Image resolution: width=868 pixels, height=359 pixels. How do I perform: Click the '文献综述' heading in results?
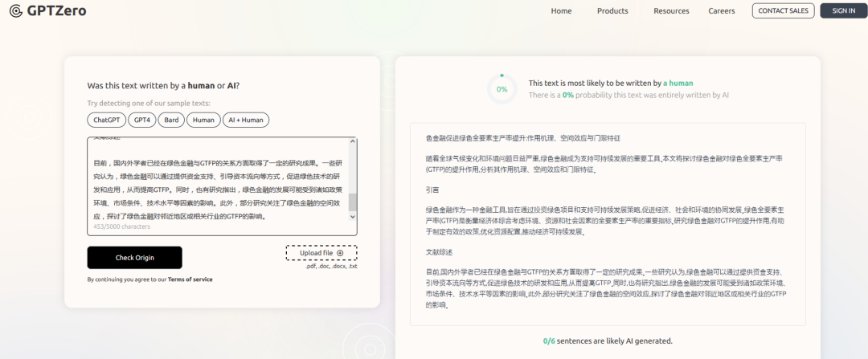click(439, 251)
